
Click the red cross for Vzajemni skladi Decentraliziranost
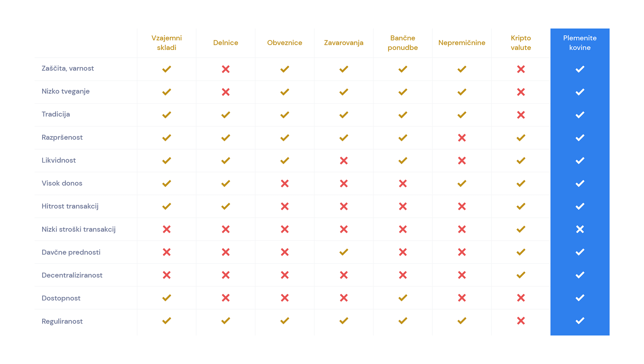click(x=166, y=275)
